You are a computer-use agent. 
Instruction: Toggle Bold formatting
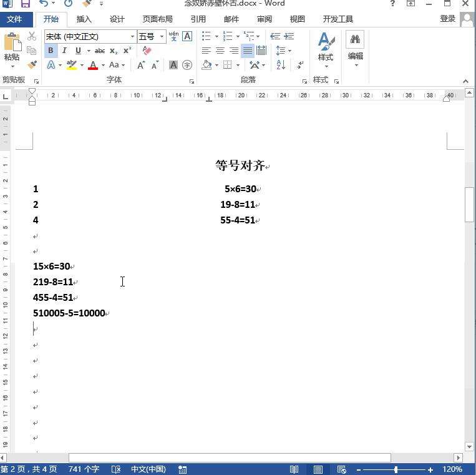51,51
